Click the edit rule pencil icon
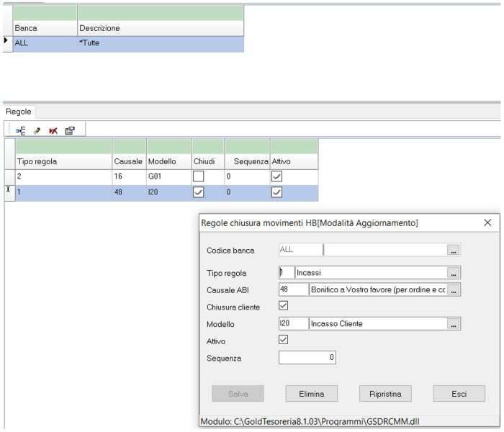This screenshot has height=432, width=504. coord(37,130)
